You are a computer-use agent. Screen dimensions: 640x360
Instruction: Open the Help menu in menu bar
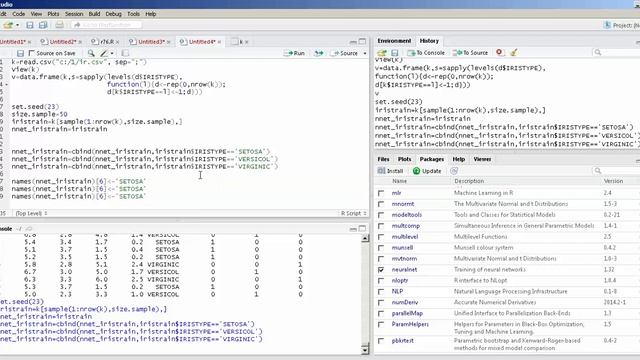151,14
